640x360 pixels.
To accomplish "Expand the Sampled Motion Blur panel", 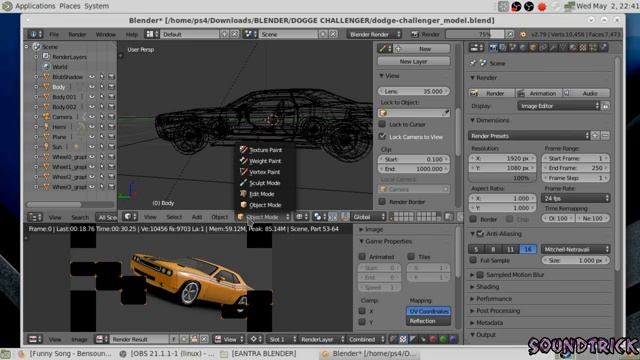I will (x=472, y=275).
